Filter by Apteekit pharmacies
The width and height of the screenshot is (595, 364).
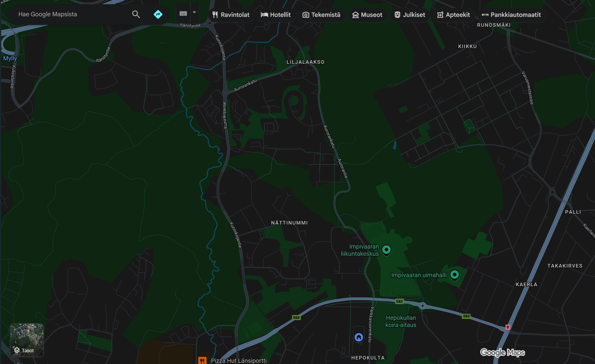[x=453, y=15]
